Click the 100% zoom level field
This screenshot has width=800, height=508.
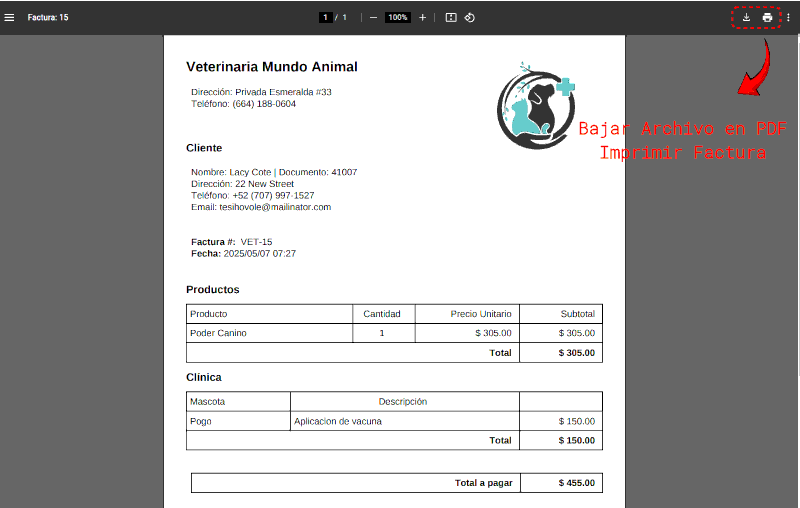[398, 17]
